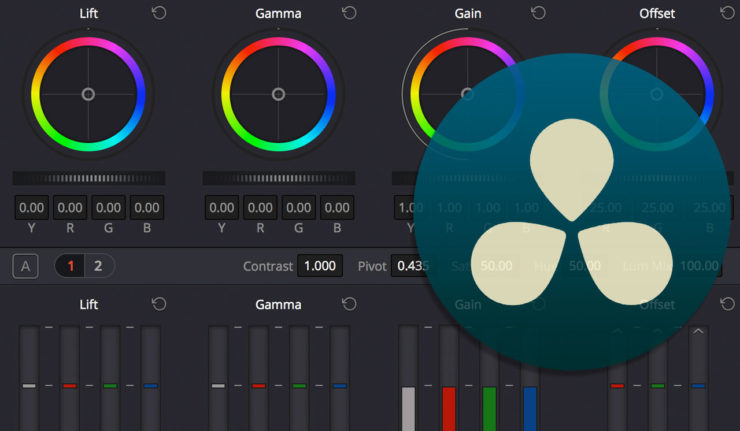The image size is (740, 431).
Task: Click the Offset red bar handle
Action: tap(617, 386)
